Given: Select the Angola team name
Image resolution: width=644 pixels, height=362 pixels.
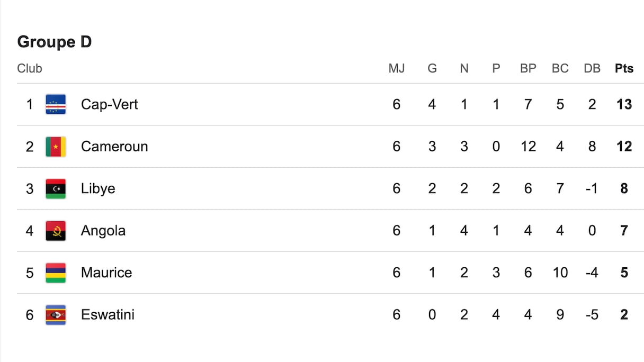Looking at the screenshot, I should 103,231.
